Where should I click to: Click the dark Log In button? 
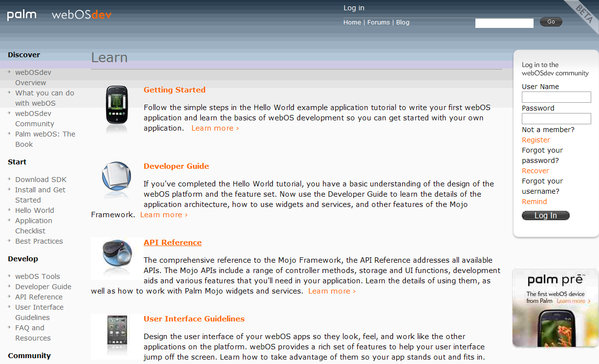(x=546, y=216)
